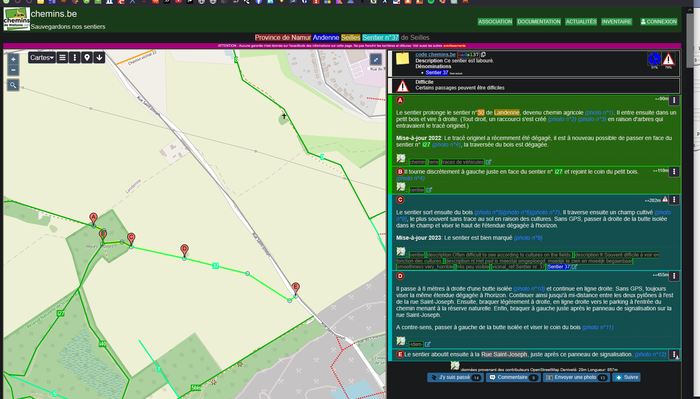Toggle fullscreen map view
700x399 pixels.
click(376, 59)
